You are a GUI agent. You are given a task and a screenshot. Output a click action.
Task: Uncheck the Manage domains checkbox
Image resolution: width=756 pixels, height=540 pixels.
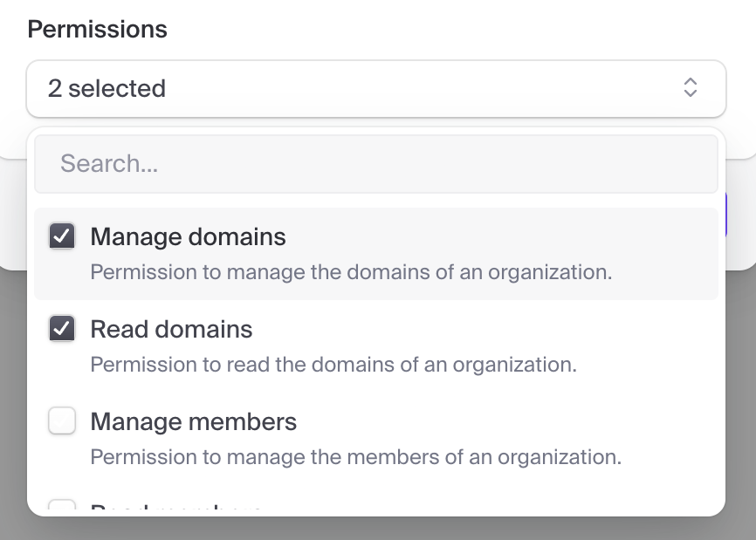61,236
